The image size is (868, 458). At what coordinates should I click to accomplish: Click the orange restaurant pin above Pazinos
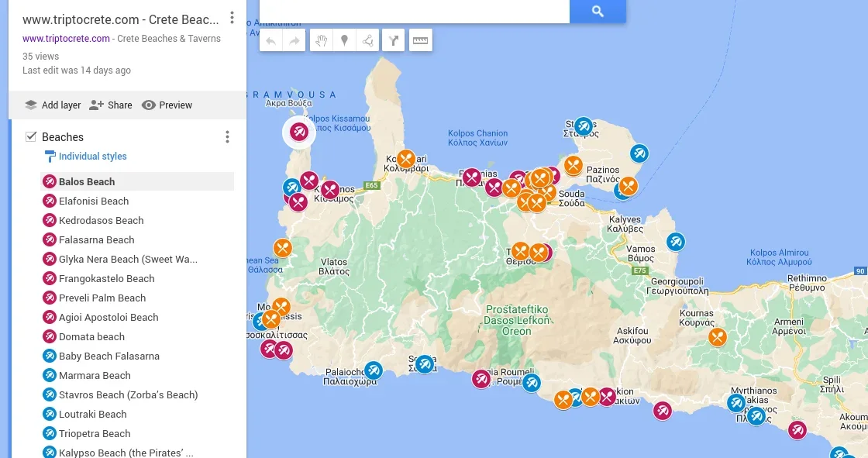click(573, 165)
